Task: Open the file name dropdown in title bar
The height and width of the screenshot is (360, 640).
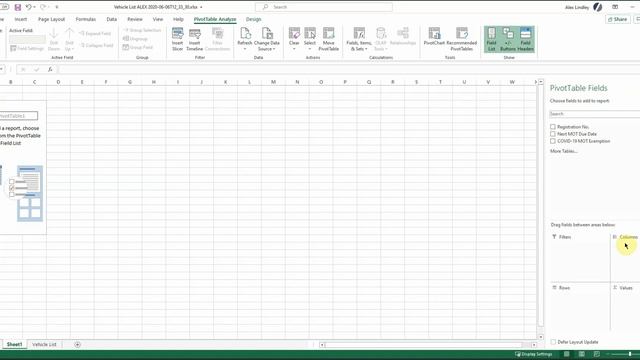Action: (201, 7)
